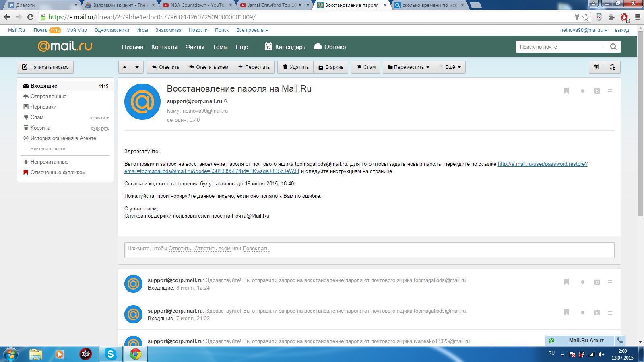Open actions menu icon on the open message

[x=610, y=91]
